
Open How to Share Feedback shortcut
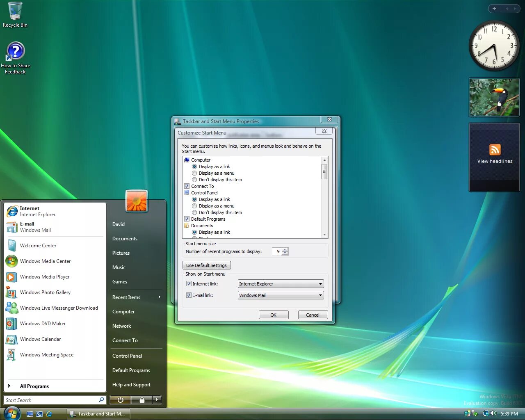coord(15,58)
